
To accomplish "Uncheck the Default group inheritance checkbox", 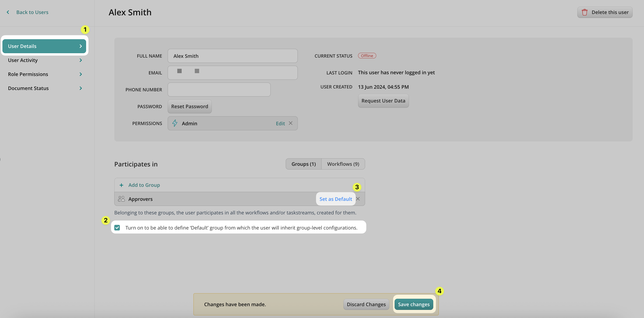I will click(117, 228).
